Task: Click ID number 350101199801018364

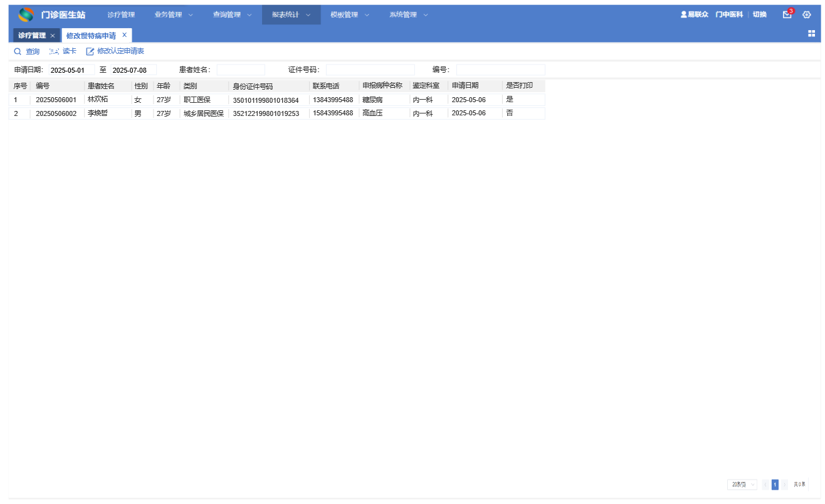Action: tap(266, 100)
